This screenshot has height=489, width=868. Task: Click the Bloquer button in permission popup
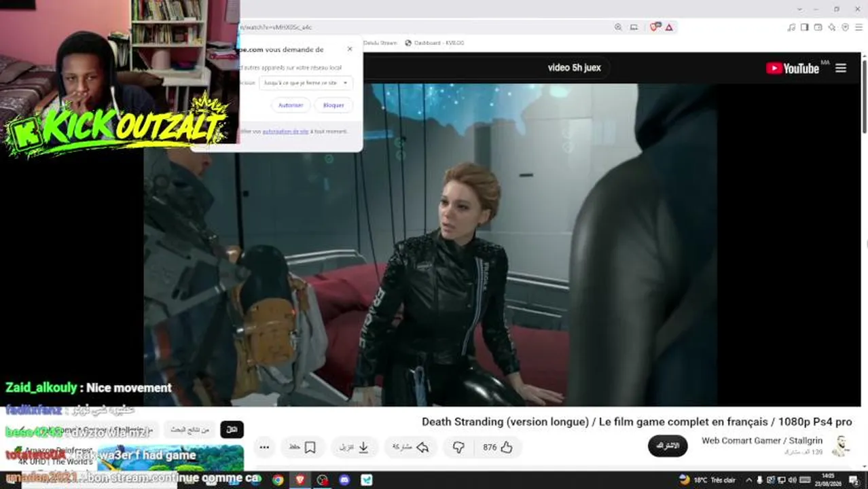coord(333,105)
